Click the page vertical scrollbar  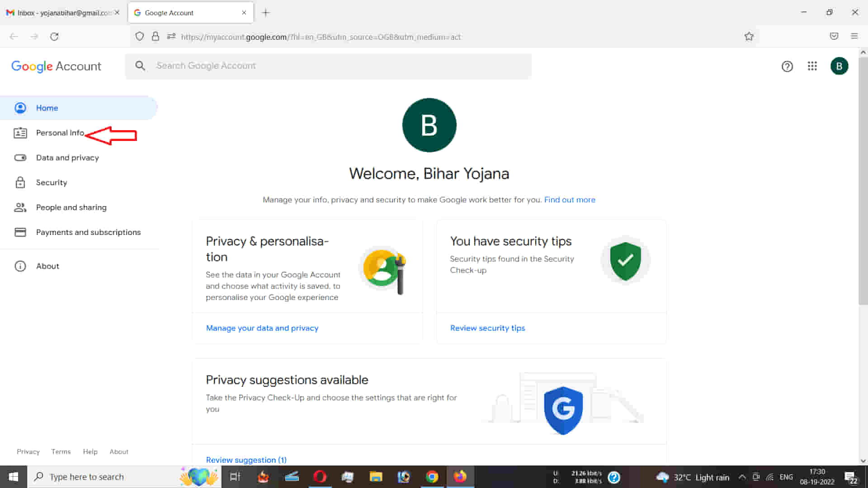pyautogui.click(x=863, y=181)
